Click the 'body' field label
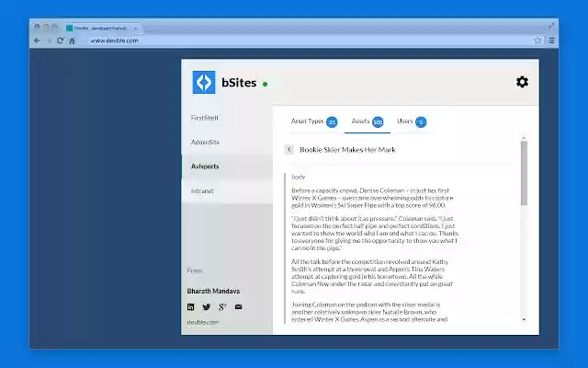Viewport: 588px width, 368px height. [298, 177]
